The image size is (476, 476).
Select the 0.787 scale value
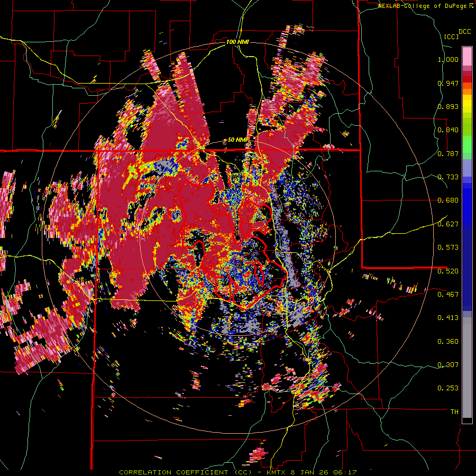pyautogui.click(x=448, y=153)
